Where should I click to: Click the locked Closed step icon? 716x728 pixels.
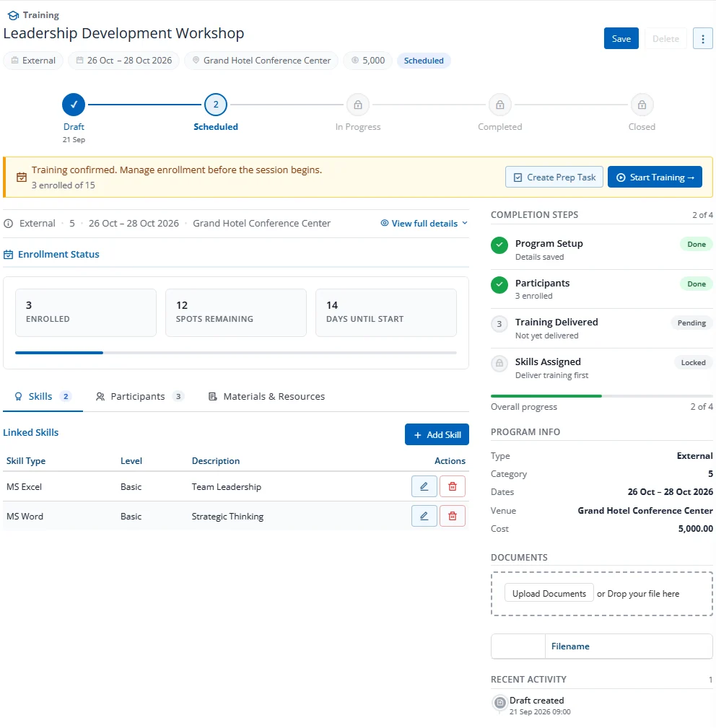click(x=642, y=105)
